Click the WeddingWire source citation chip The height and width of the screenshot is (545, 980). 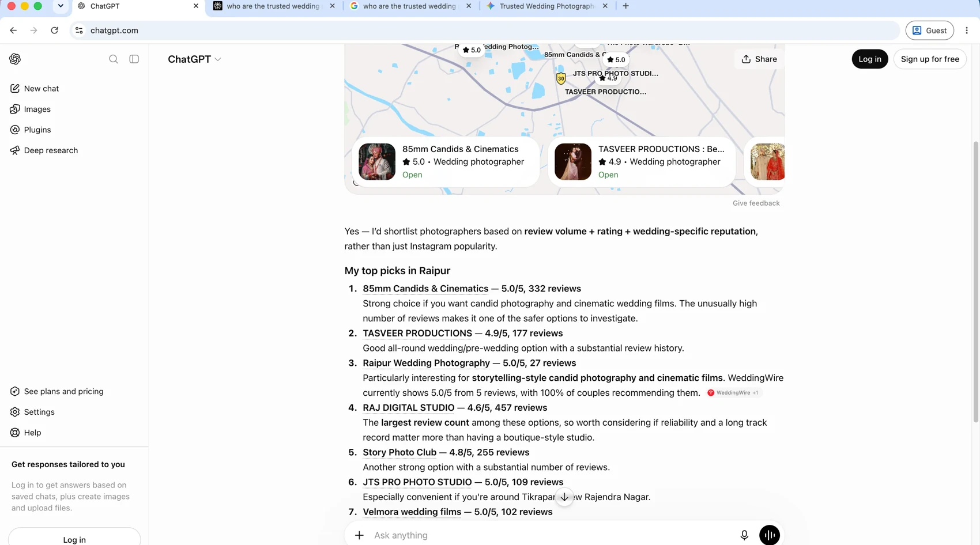pos(734,393)
